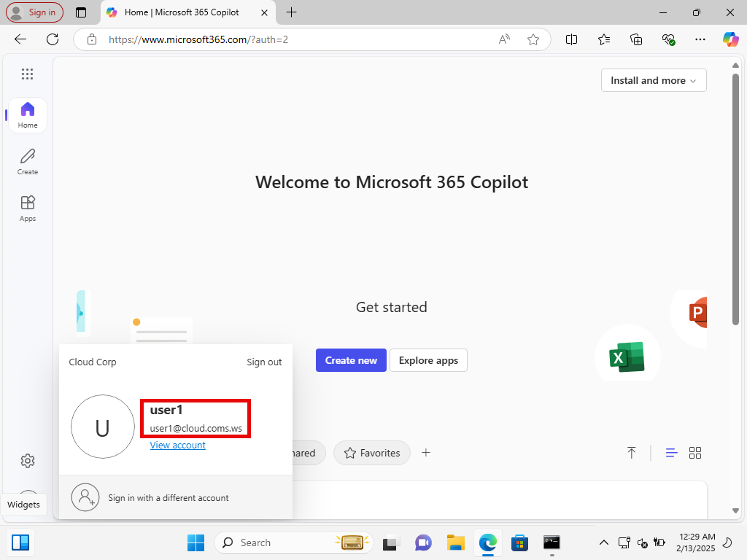Open Edge Settings and more menu
This screenshot has height=560, width=747.
pyautogui.click(x=700, y=39)
